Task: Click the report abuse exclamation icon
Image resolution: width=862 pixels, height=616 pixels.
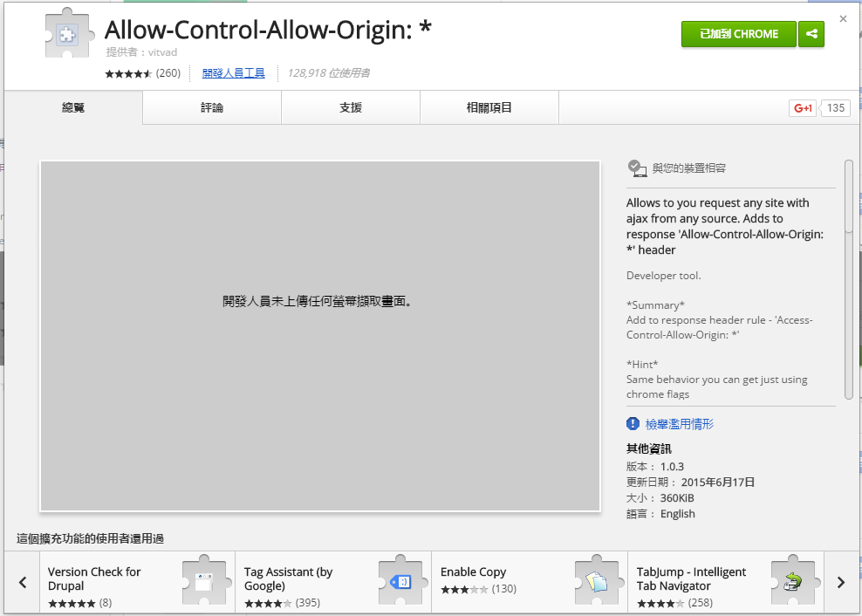Action: coord(633,423)
